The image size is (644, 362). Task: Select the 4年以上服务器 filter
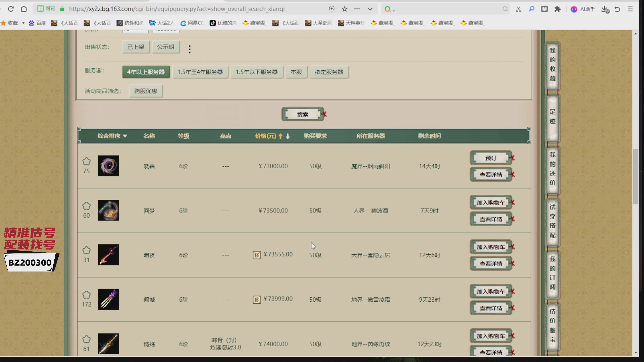pos(146,72)
